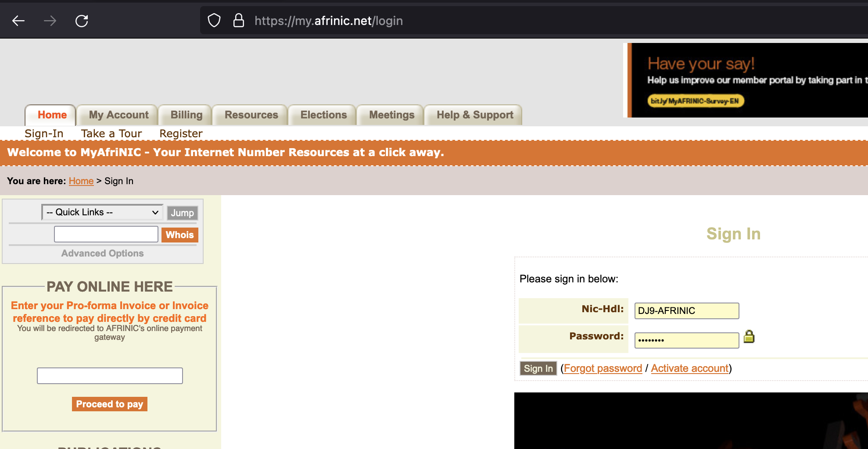Image resolution: width=868 pixels, height=449 pixels.
Task: Run the Whois lookup button
Action: [180, 235]
